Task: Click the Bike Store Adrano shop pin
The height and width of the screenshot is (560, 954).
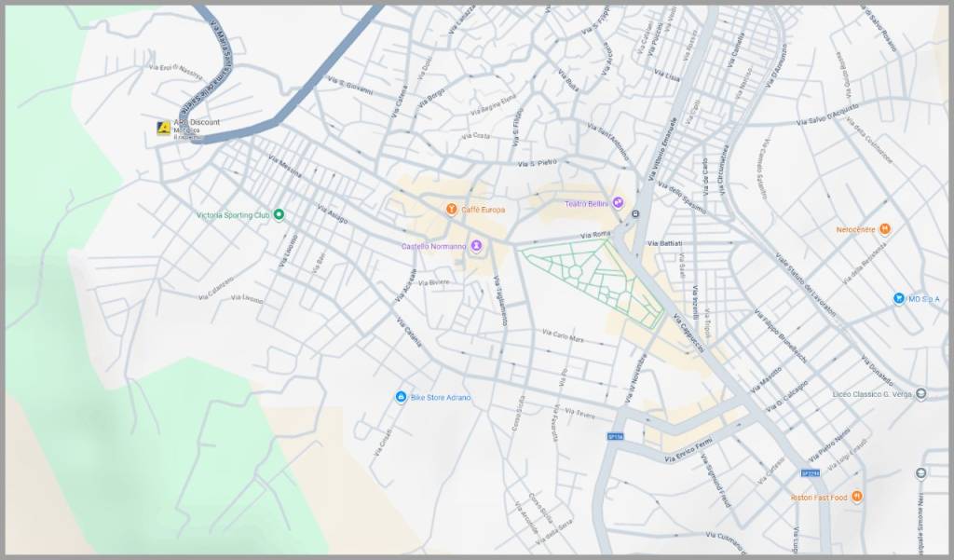Action: tap(401, 397)
